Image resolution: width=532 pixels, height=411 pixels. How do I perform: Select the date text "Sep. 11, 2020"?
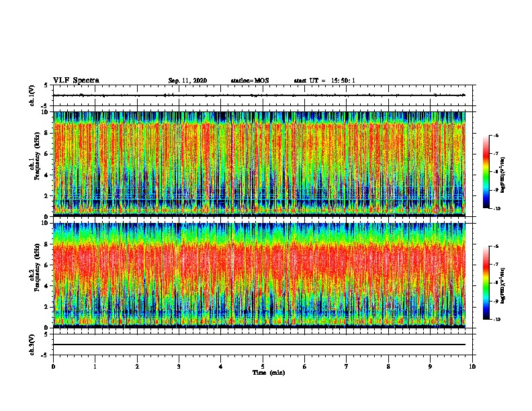(187, 81)
